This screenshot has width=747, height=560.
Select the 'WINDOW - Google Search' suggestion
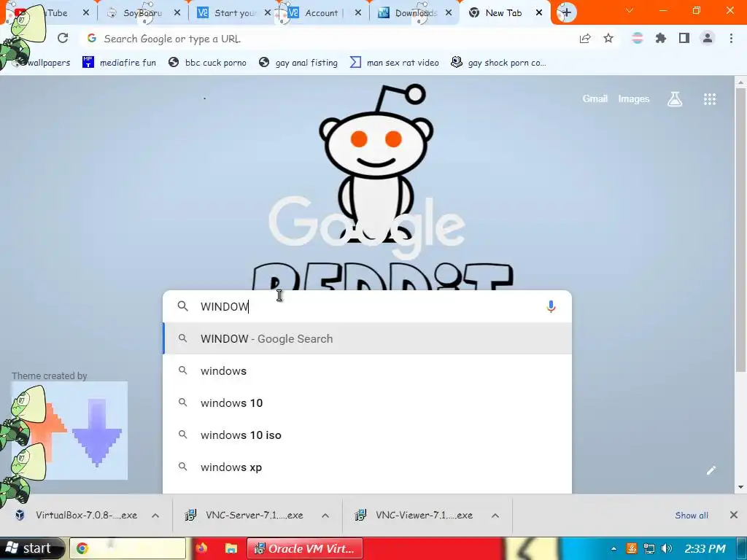coord(368,338)
